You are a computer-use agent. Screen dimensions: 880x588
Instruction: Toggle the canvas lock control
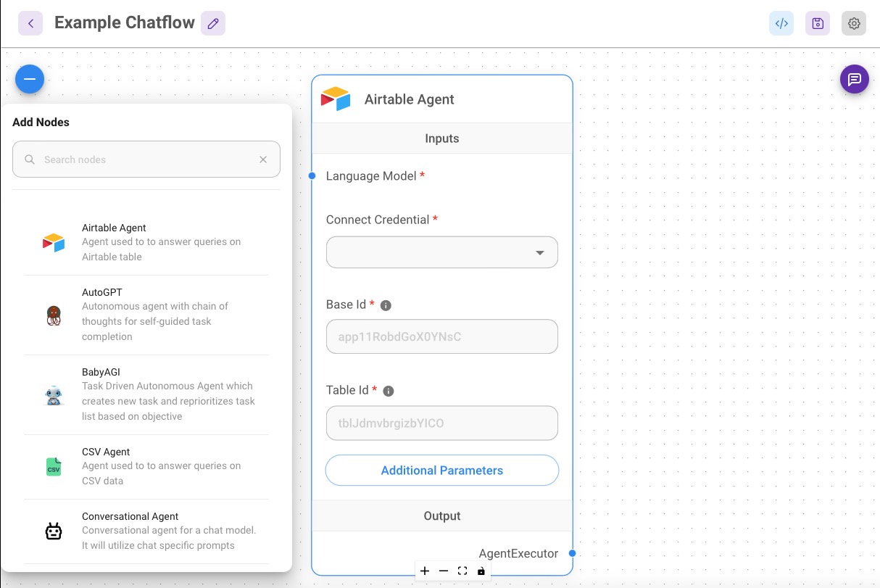click(x=481, y=571)
